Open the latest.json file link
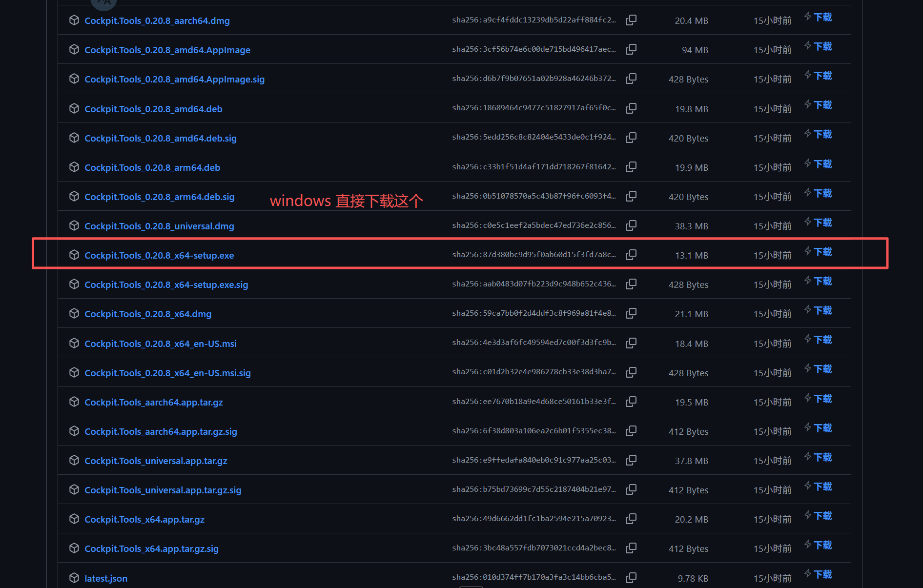Screen dimensions: 923x588 106,578
